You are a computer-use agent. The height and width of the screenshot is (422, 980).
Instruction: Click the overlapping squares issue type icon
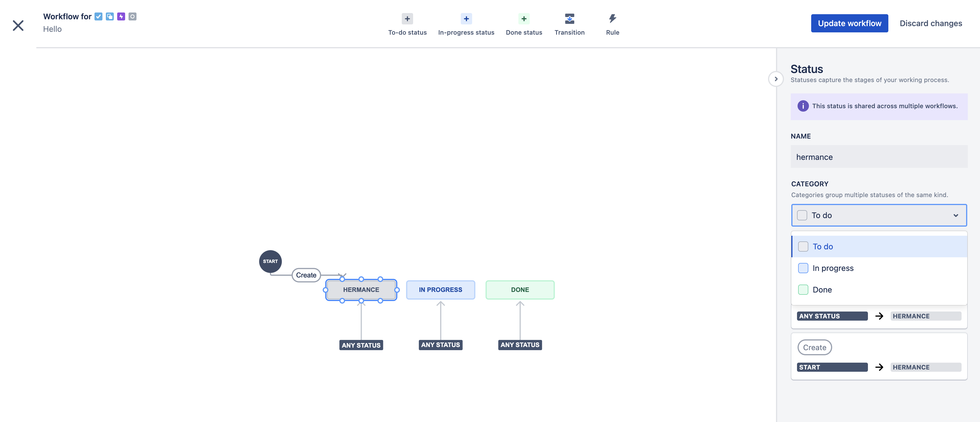110,16
